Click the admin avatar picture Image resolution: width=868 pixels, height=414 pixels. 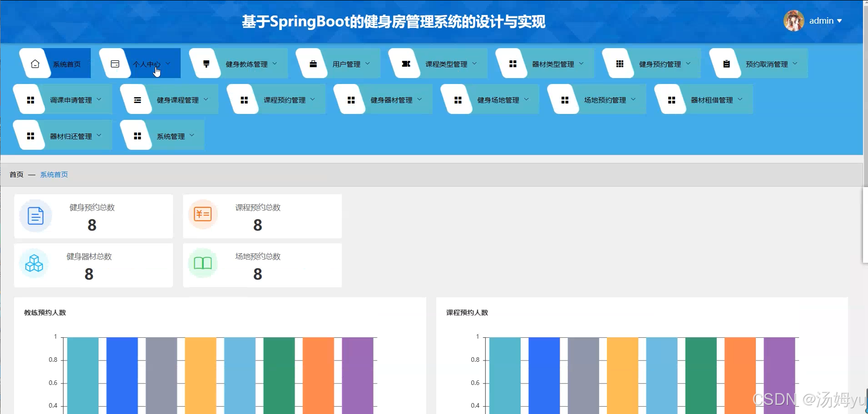[x=794, y=21]
